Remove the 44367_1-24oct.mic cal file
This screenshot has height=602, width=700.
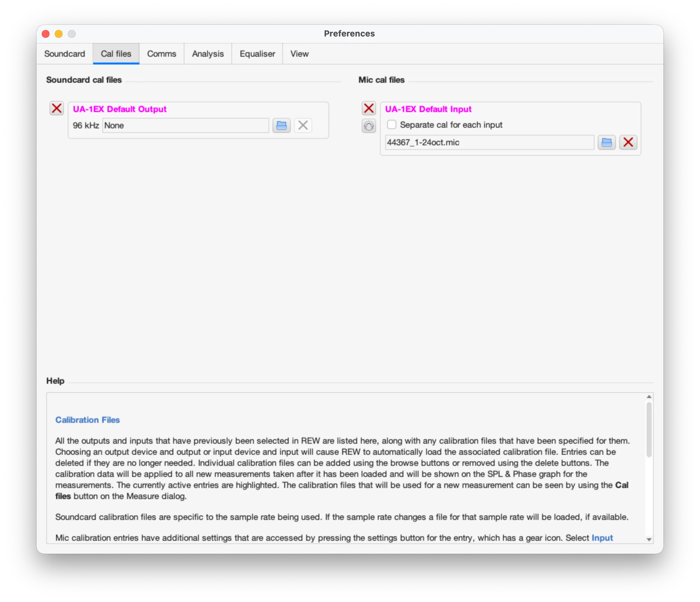pyautogui.click(x=628, y=142)
